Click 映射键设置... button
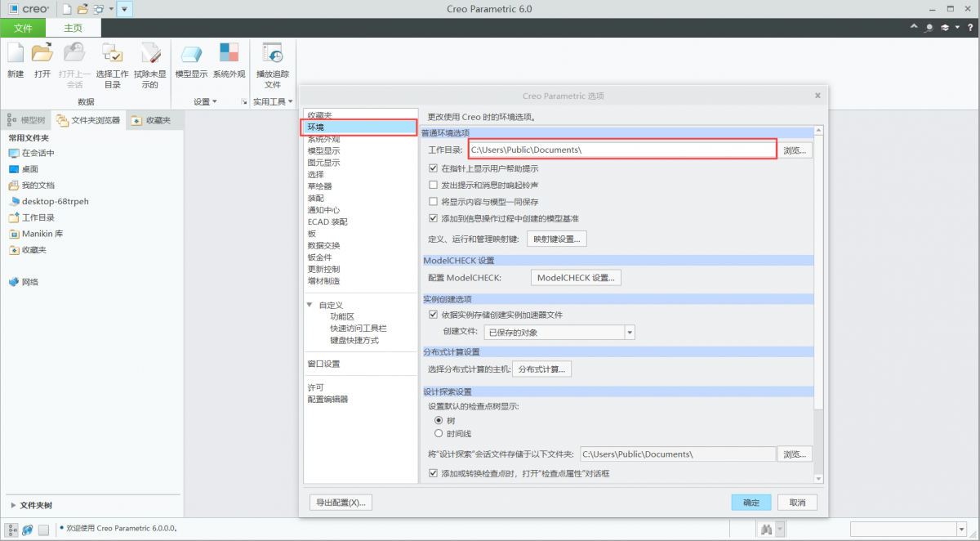Viewport: 980px width, 541px height. (x=557, y=239)
